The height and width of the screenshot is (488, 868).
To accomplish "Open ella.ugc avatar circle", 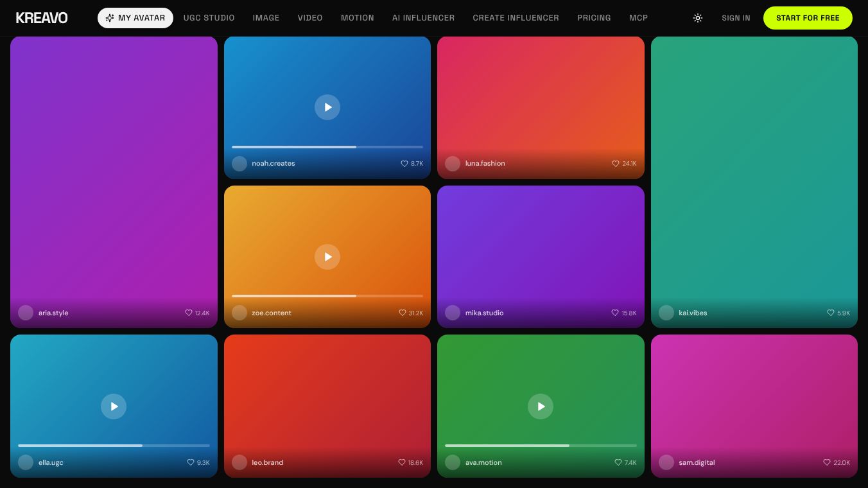I will (x=26, y=462).
